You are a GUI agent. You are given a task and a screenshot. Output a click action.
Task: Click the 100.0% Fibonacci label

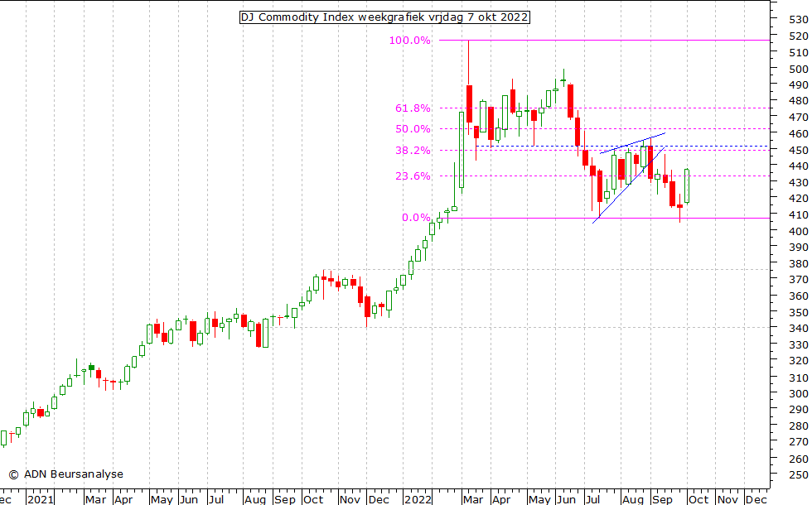[x=409, y=41]
